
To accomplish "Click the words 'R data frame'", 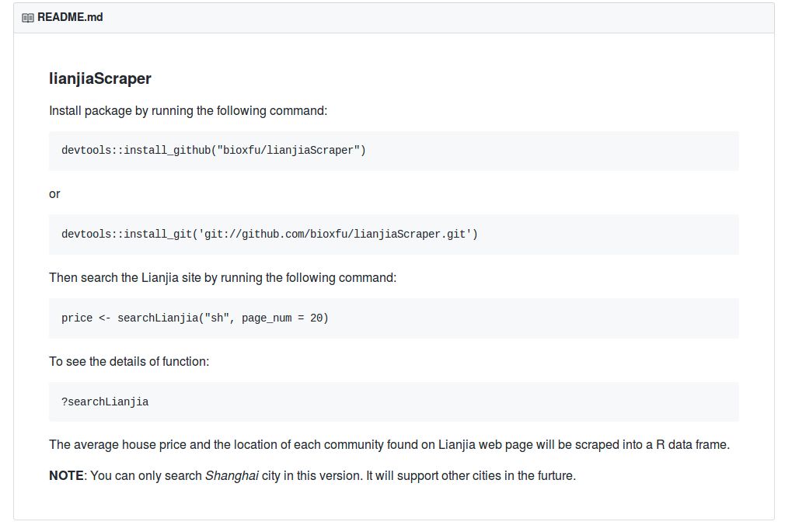I will 692,445.
